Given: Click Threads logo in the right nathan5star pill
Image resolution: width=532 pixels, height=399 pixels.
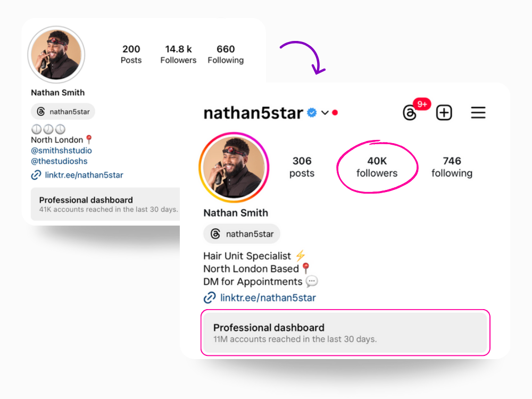Looking at the screenshot, I should click(x=215, y=234).
